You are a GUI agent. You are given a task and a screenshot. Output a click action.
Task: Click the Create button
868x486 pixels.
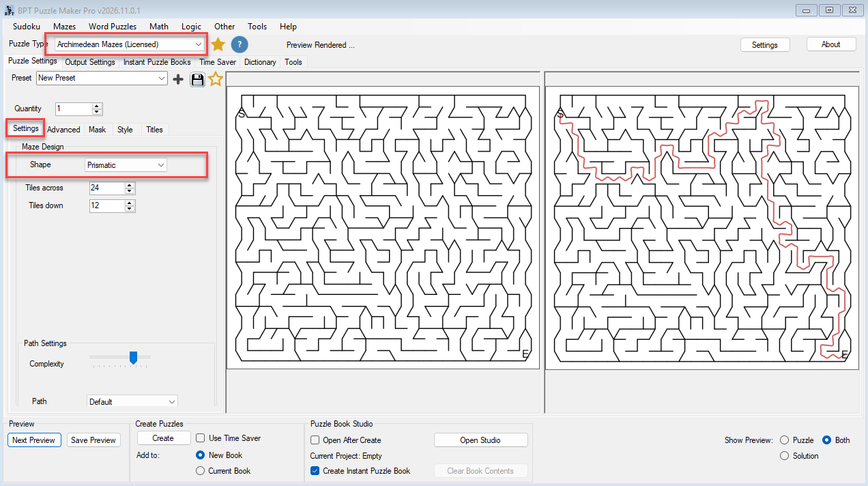(163, 438)
